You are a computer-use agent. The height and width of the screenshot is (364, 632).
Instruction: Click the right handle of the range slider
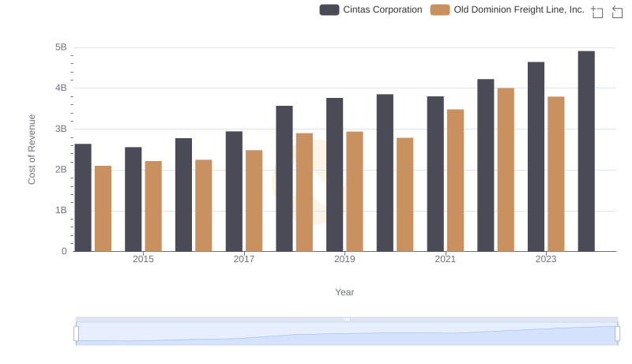coord(617,333)
